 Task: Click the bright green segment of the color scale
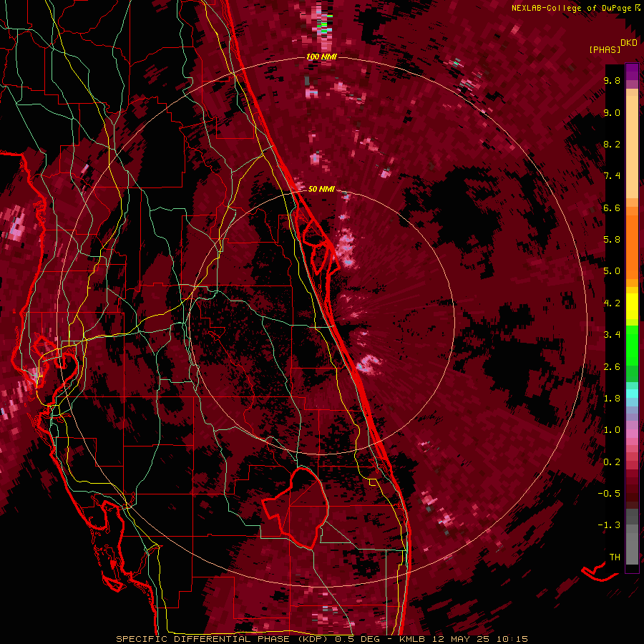[632, 346]
